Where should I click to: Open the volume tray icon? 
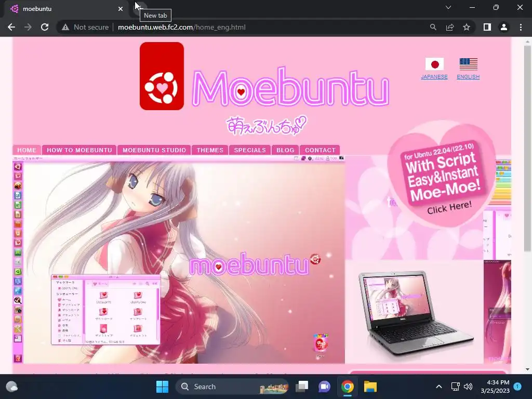468,387
